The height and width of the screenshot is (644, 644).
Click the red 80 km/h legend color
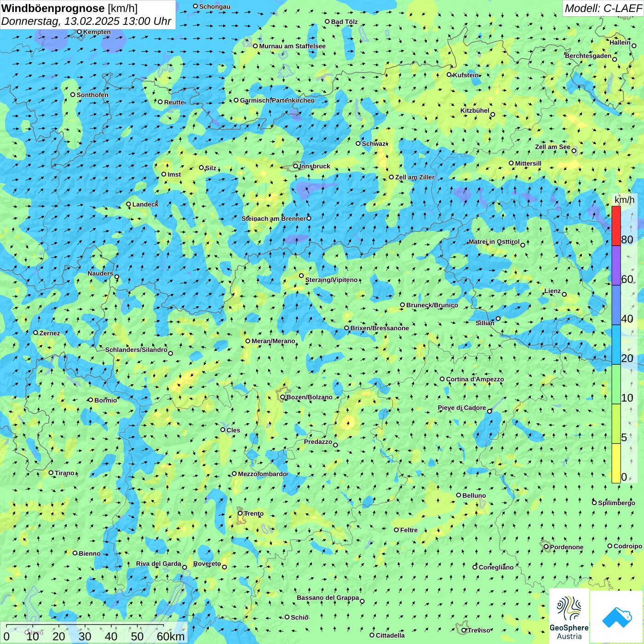point(616,226)
